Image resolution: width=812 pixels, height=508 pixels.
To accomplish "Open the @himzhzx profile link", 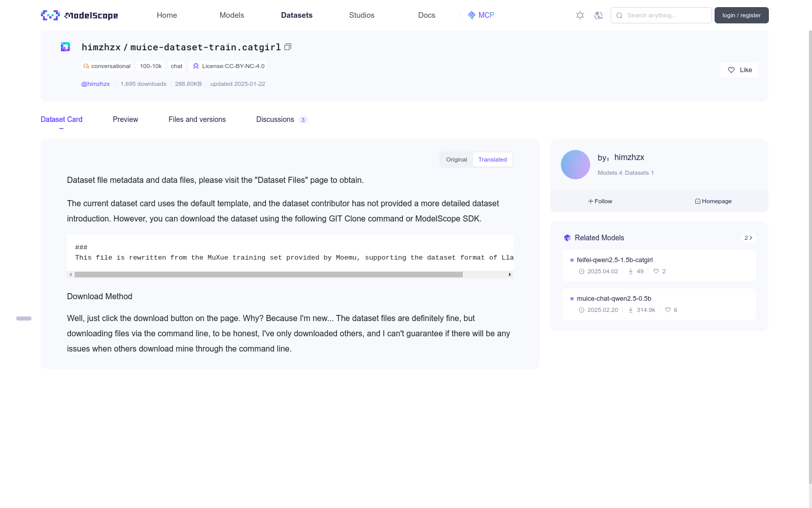I will click(95, 84).
